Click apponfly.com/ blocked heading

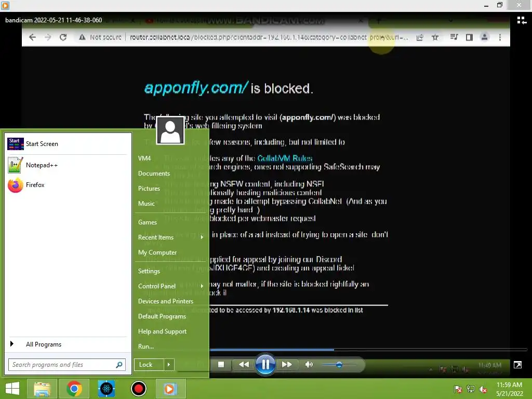point(196,88)
